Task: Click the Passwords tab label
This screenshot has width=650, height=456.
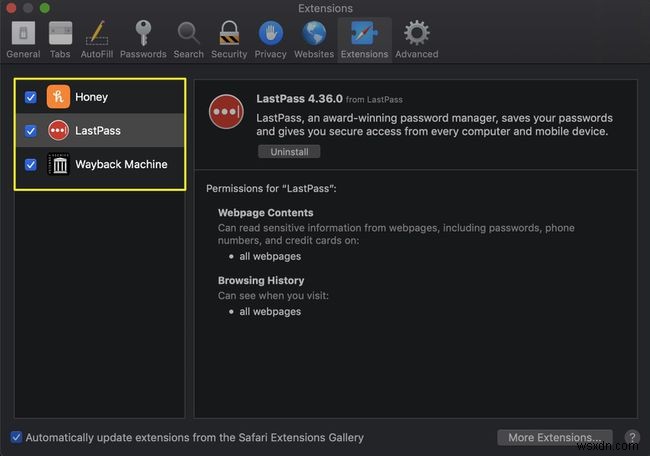Action: pos(143,54)
